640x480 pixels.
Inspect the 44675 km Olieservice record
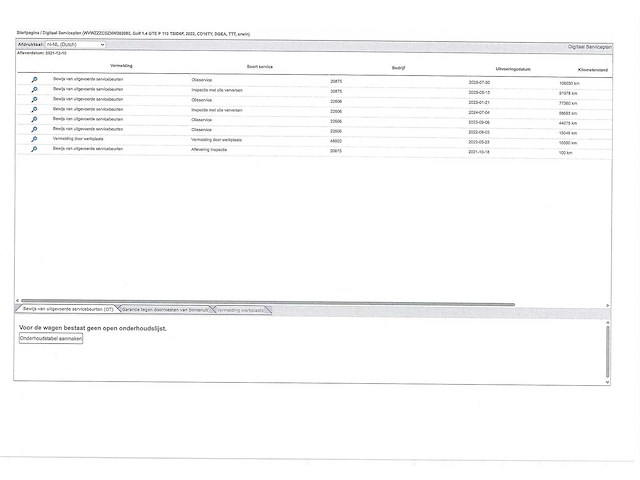(34, 120)
